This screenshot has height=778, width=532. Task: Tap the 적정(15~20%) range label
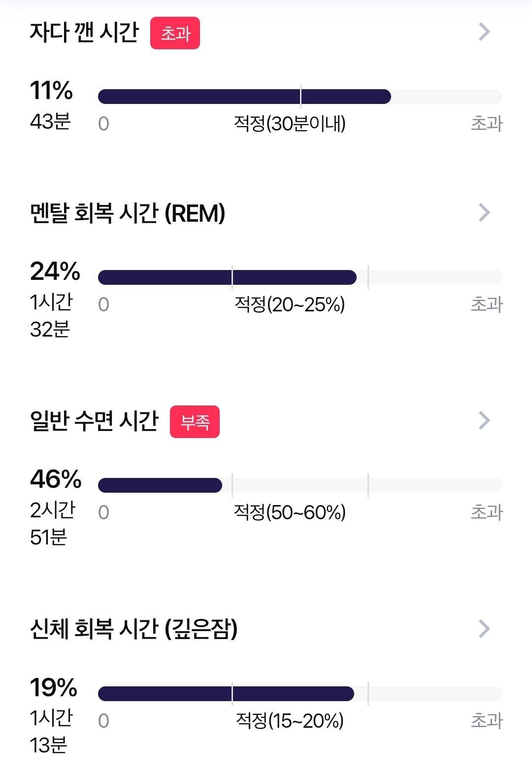290,721
